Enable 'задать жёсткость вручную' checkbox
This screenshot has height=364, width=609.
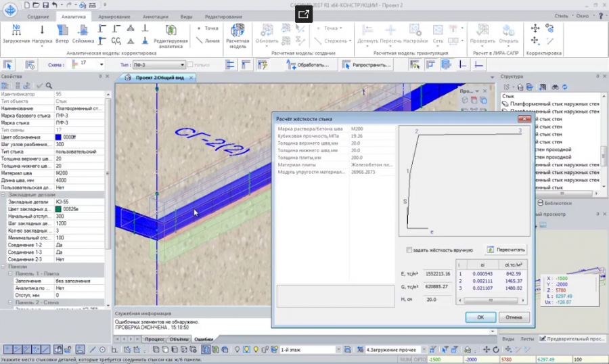pos(409,250)
